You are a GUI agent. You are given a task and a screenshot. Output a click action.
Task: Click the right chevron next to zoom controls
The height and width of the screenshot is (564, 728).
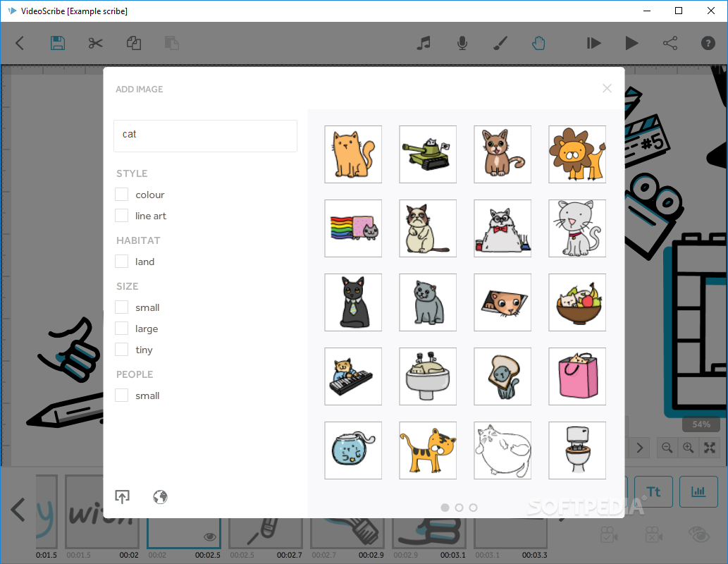[x=640, y=448]
